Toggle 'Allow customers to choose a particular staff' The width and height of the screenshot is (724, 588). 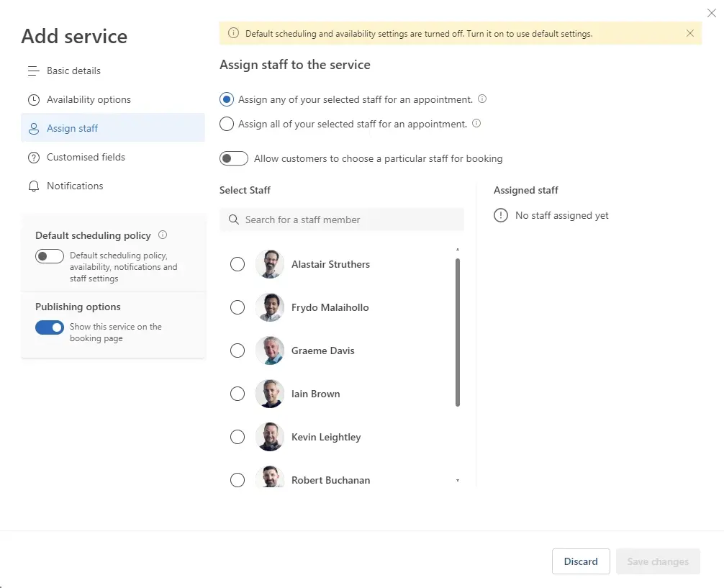(234, 158)
